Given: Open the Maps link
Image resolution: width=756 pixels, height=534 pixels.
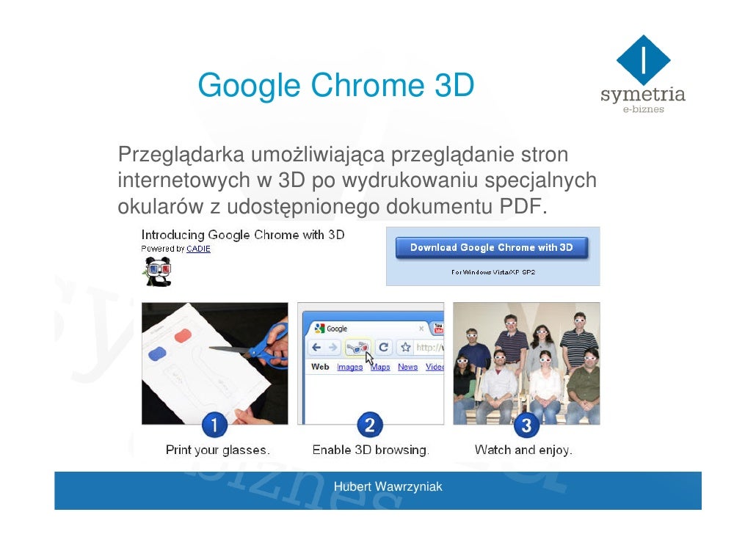Looking at the screenshot, I should (x=380, y=367).
